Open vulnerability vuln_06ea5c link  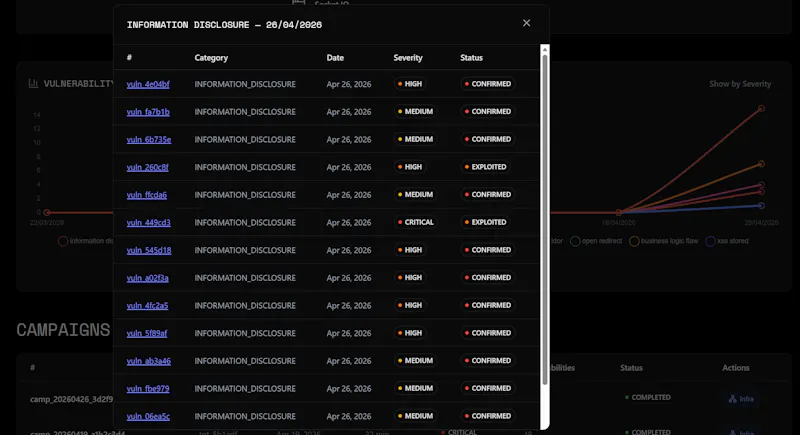pyautogui.click(x=148, y=416)
